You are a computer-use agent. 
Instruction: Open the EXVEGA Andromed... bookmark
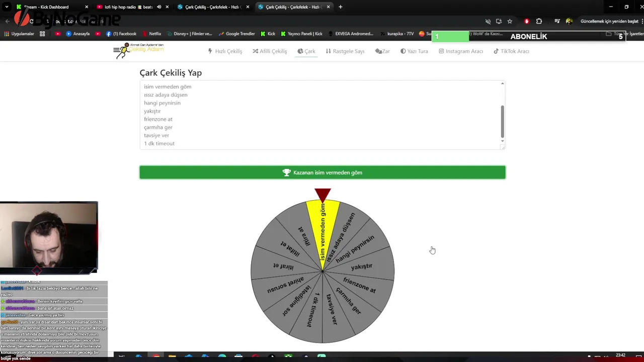pos(351,34)
